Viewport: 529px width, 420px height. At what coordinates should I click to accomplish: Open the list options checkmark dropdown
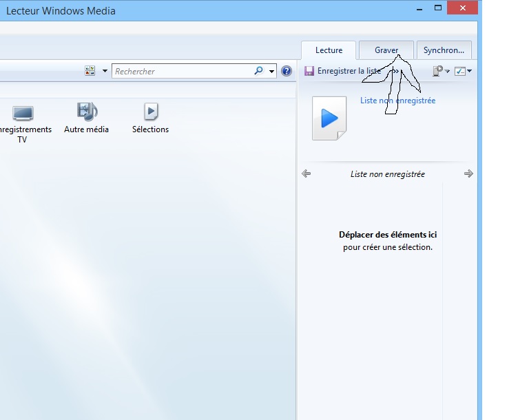click(x=463, y=71)
